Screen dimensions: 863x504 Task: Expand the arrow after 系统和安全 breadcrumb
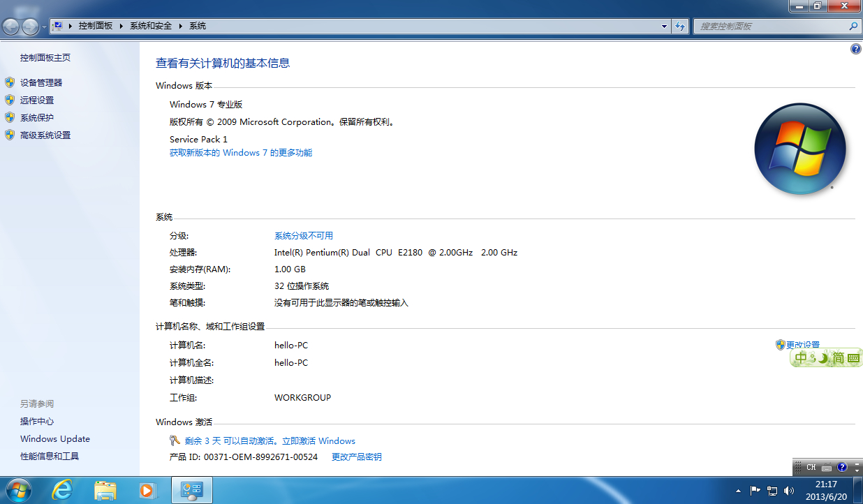(181, 26)
